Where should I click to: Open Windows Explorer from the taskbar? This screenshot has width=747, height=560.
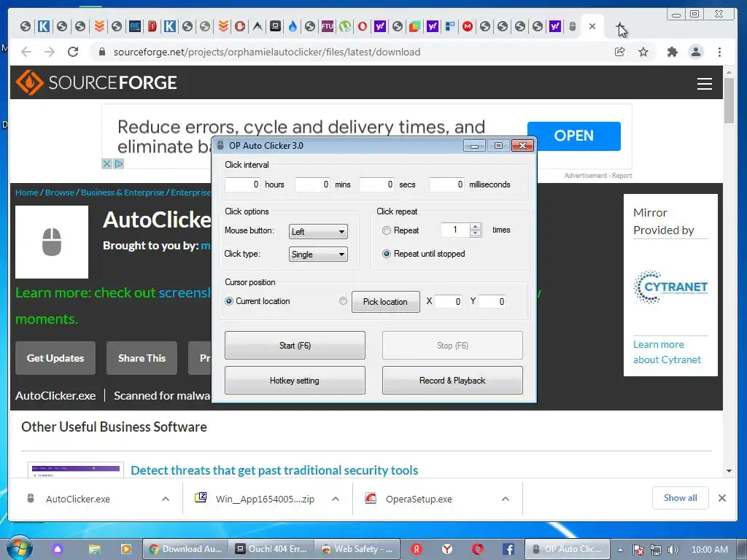tap(94, 549)
